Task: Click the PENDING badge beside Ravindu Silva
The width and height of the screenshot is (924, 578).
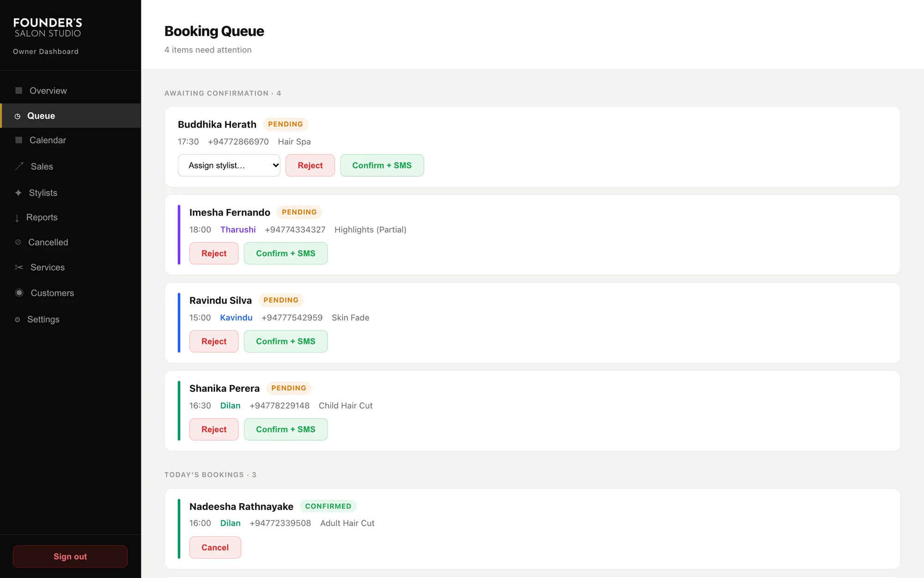Action: 281,300
